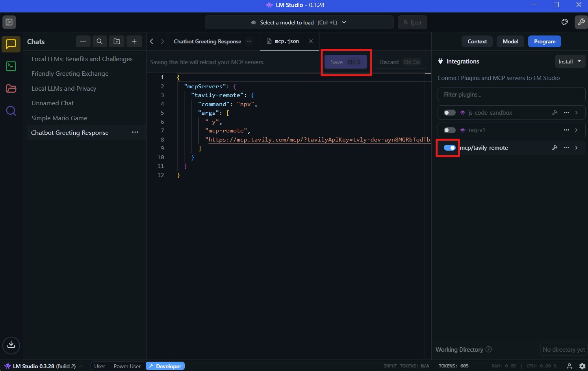Open the Discover search icon in sidebar

[x=11, y=111]
